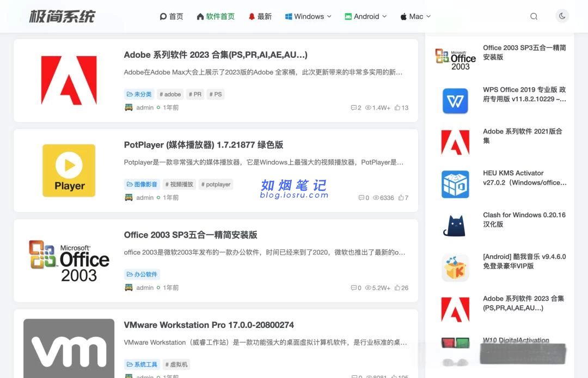Viewport: 588px width, 378px height.
Task: Click sidebar HEU KMS Activator icon
Action: 455,184
